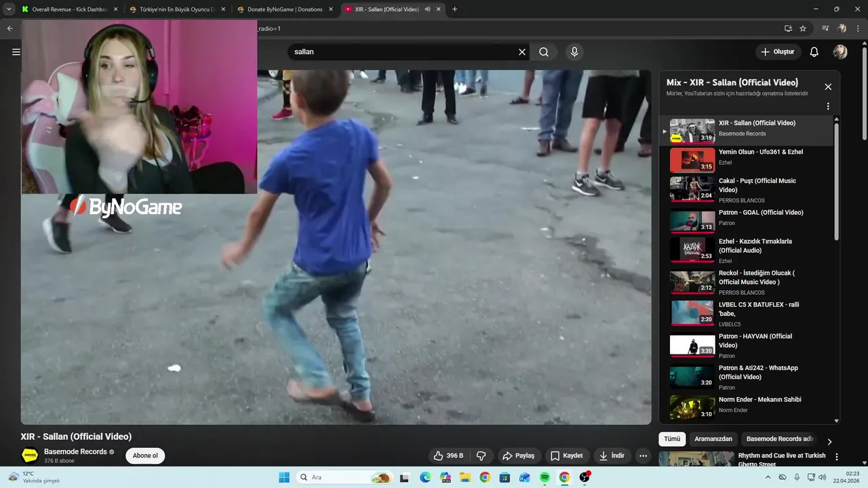Open Spotify from the taskbar
The image size is (868, 488).
545,477
